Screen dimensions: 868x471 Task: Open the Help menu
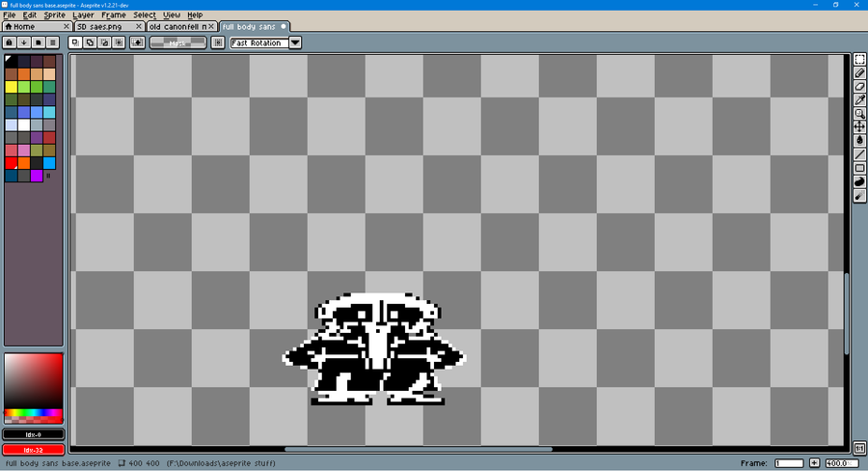195,15
